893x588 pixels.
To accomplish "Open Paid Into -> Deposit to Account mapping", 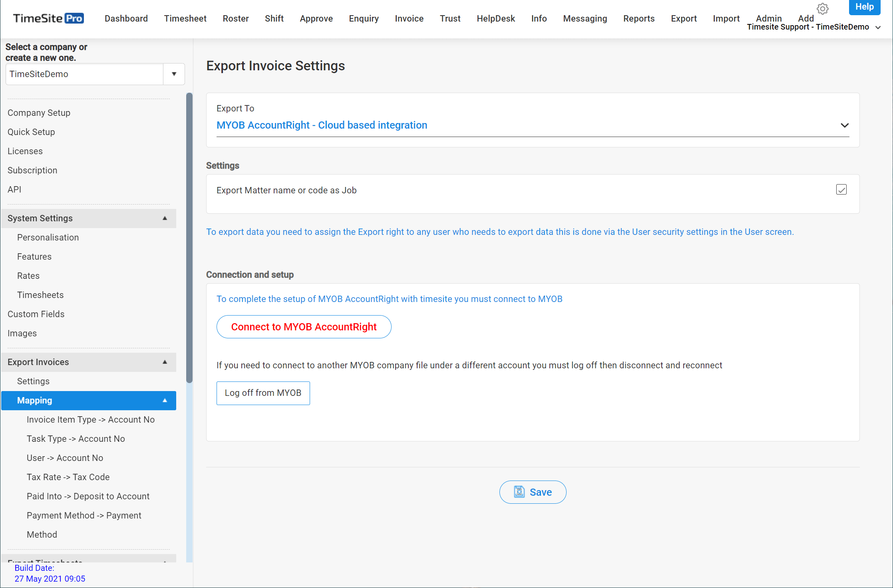I will coord(88,496).
